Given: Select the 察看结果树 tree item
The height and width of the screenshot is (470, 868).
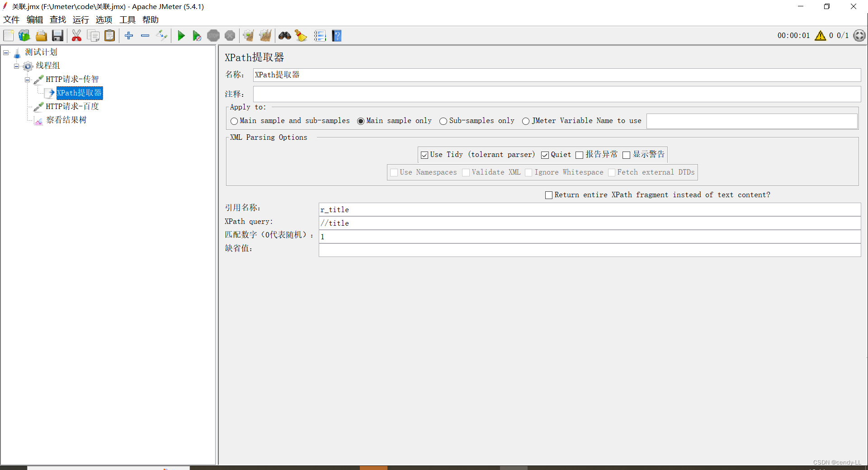Looking at the screenshot, I should tap(66, 120).
